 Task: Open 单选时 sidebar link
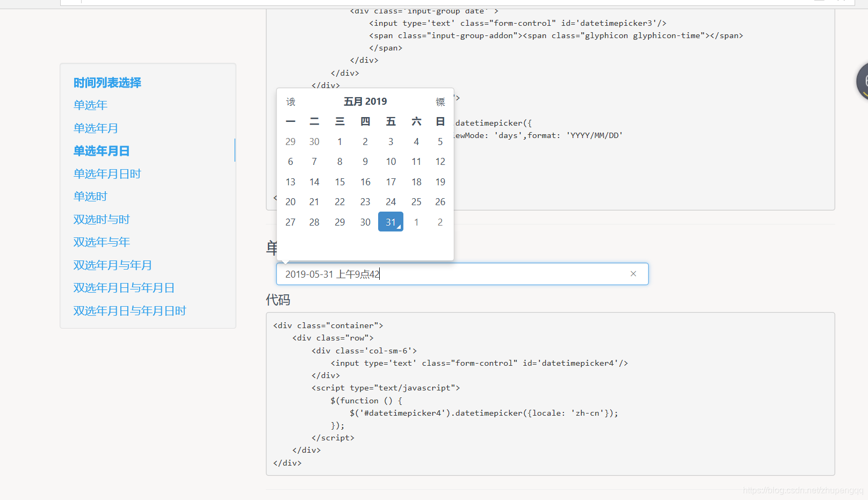[x=91, y=197]
